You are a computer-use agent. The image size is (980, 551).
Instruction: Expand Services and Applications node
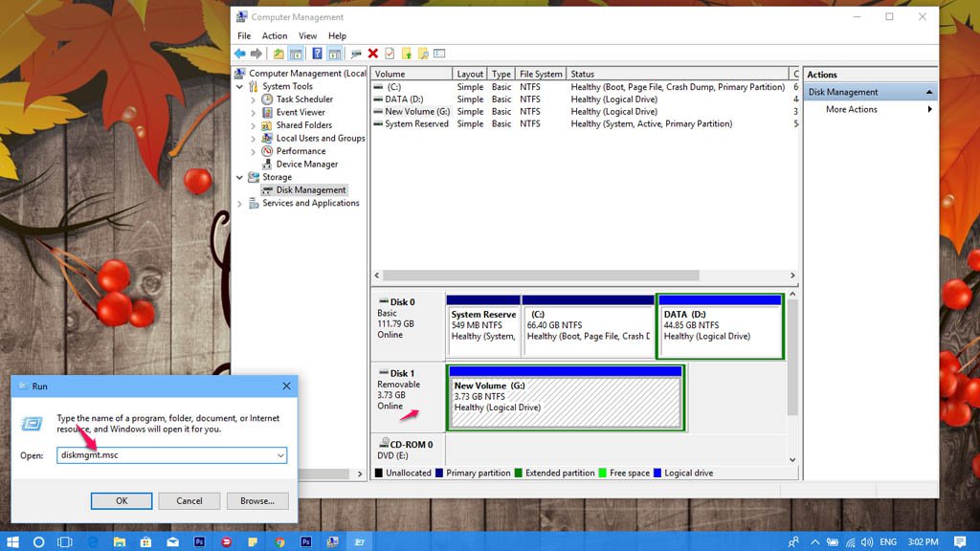pyautogui.click(x=240, y=203)
